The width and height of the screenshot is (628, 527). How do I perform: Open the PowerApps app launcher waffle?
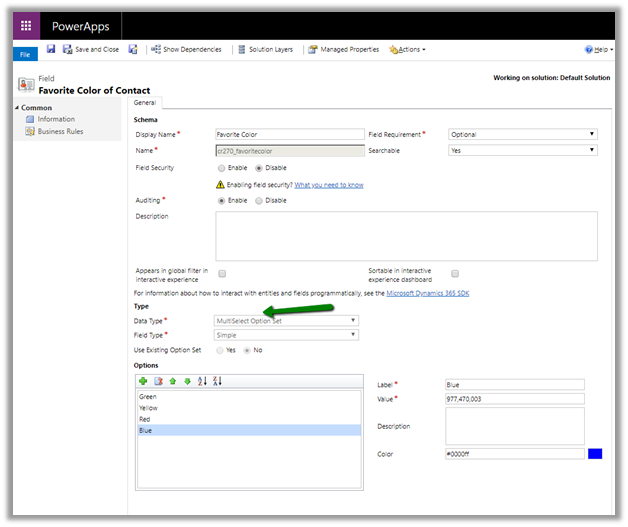tap(27, 26)
